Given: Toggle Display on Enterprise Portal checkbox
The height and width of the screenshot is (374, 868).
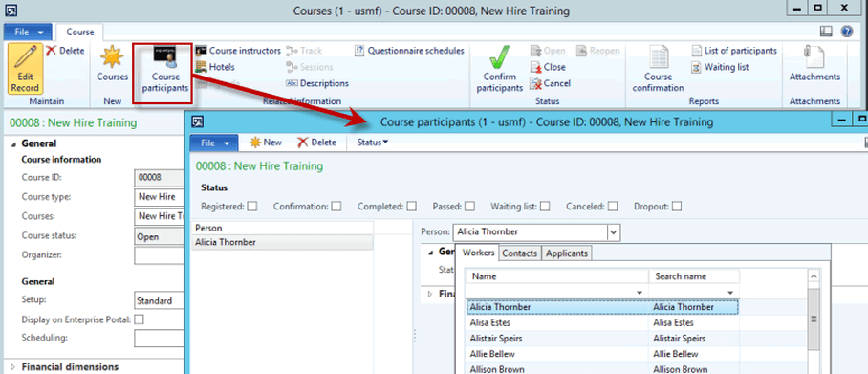Looking at the screenshot, I should pyautogui.click(x=140, y=319).
